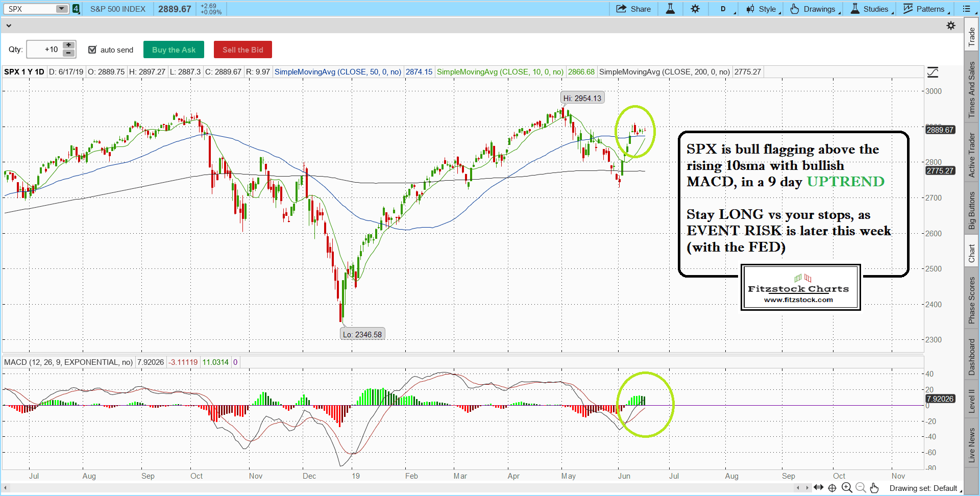Image resolution: width=980 pixels, height=496 pixels.
Task: Open the Share chart menu
Action: click(x=633, y=9)
